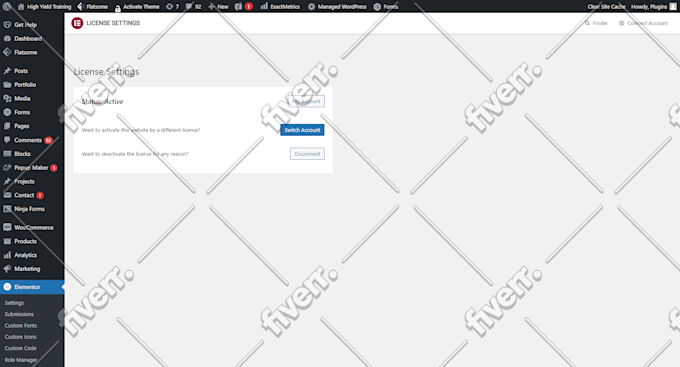Open Submissions submenu item
Image resolution: width=680 pixels, height=367 pixels.
pos(19,314)
